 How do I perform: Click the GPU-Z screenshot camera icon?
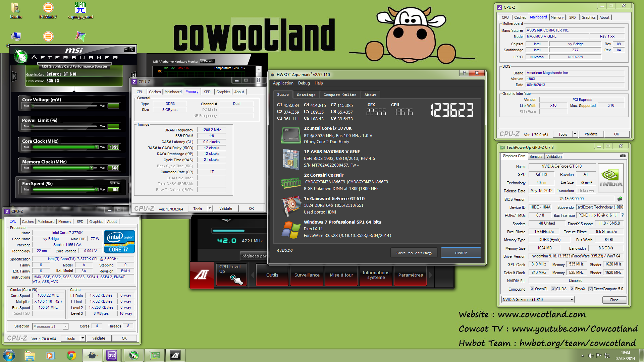click(x=623, y=156)
